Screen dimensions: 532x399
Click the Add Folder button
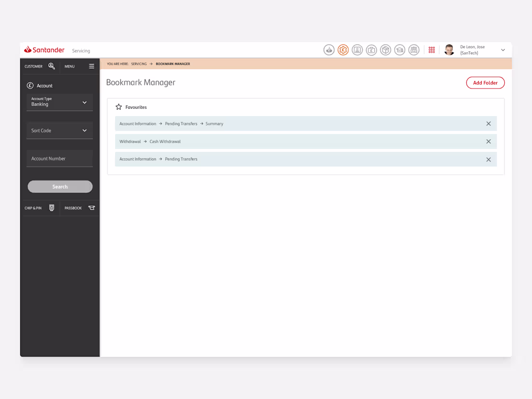pos(485,82)
